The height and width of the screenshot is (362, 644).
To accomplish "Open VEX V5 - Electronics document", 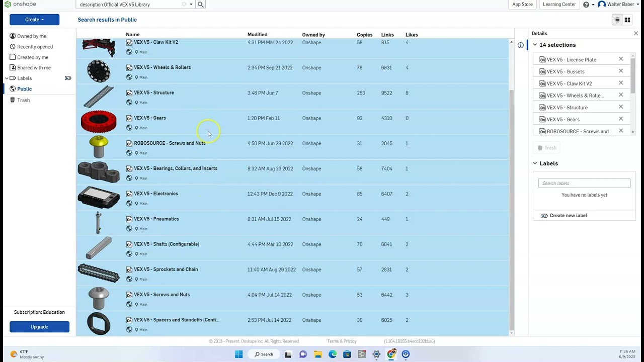I will click(x=156, y=194).
